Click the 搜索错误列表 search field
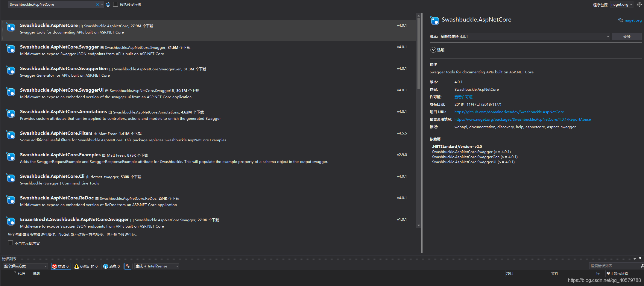The width and height of the screenshot is (644, 286). click(x=614, y=266)
